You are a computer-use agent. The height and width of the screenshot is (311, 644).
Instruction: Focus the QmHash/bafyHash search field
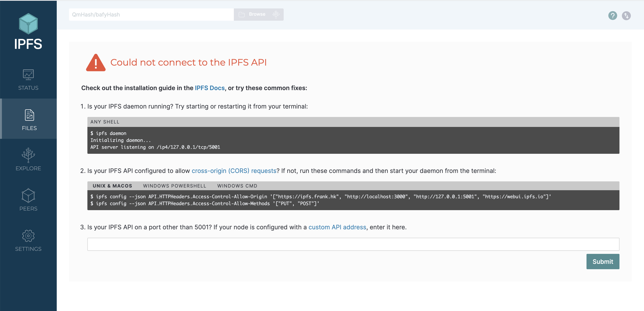[151, 15]
